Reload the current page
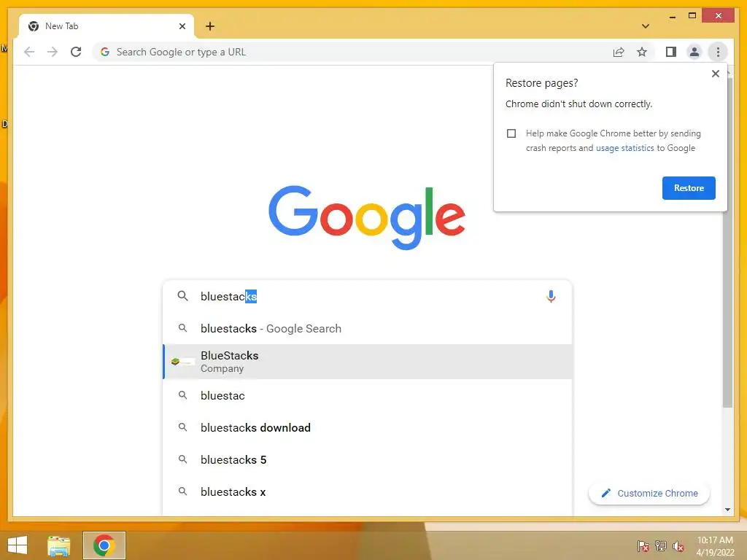The width and height of the screenshot is (747, 560). (x=76, y=52)
